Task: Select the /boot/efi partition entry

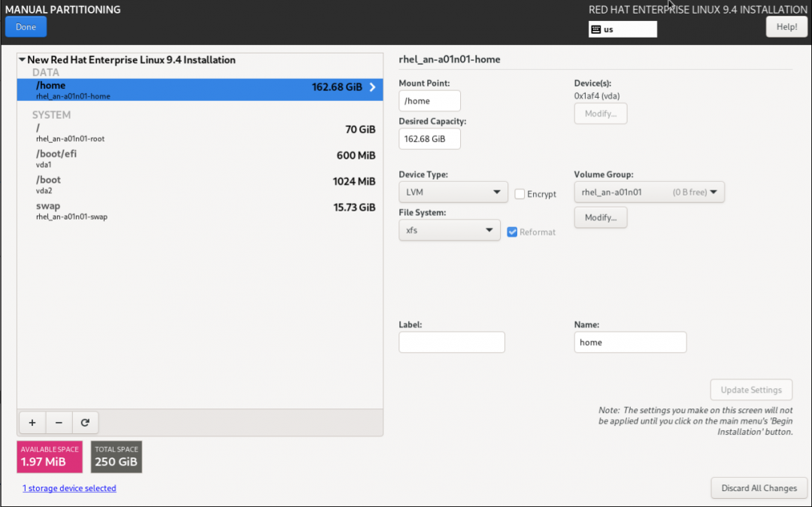Action: click(199, 159)
